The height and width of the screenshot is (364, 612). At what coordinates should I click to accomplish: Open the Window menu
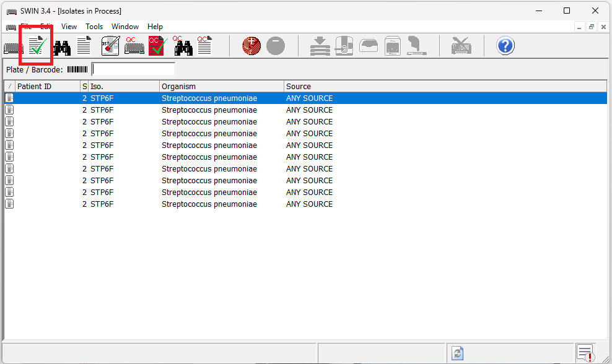tap(125, 27)
